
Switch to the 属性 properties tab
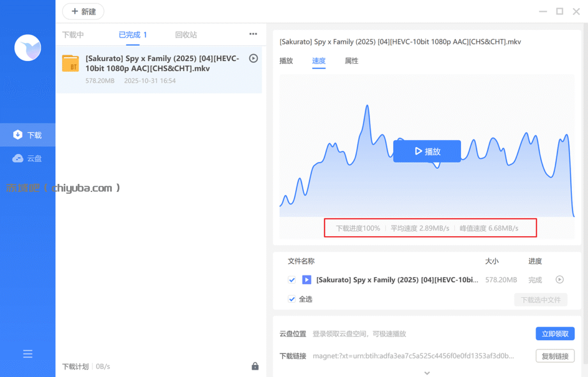pos(351,60)
